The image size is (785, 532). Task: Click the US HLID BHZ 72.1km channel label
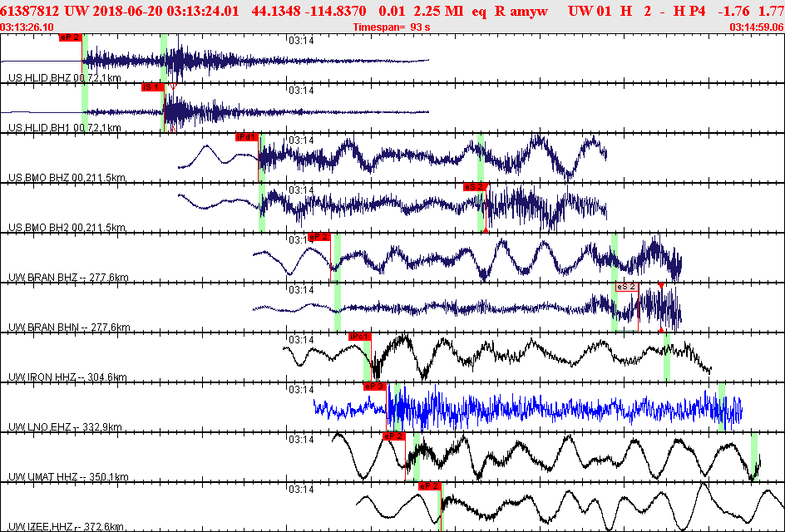pyautogui.click(x=65, y=78)
